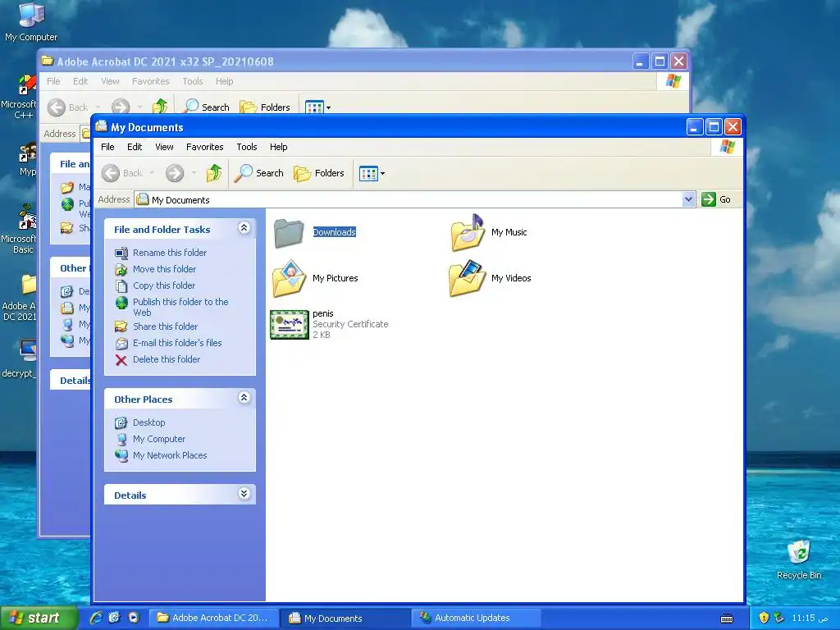Click the tray icon left of the clock
Image resolution: width=840 pixels, height=630 pixels.
(779, 618)
